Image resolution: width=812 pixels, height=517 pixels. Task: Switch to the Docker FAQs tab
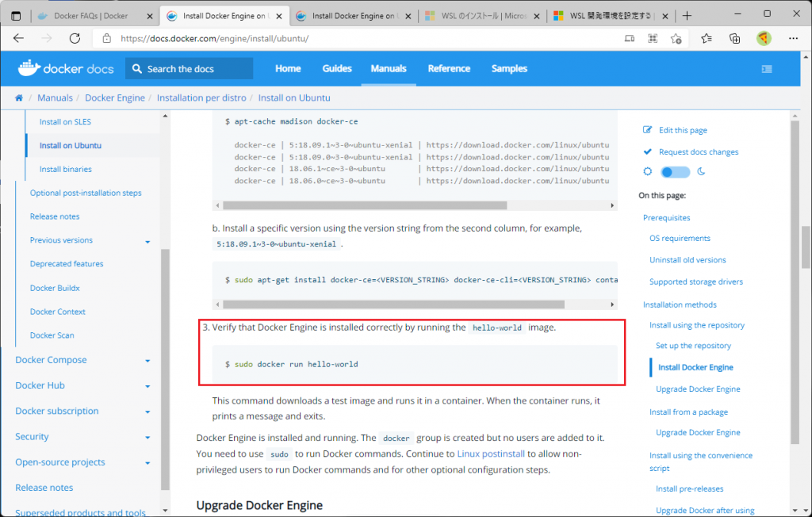point(91,16)
